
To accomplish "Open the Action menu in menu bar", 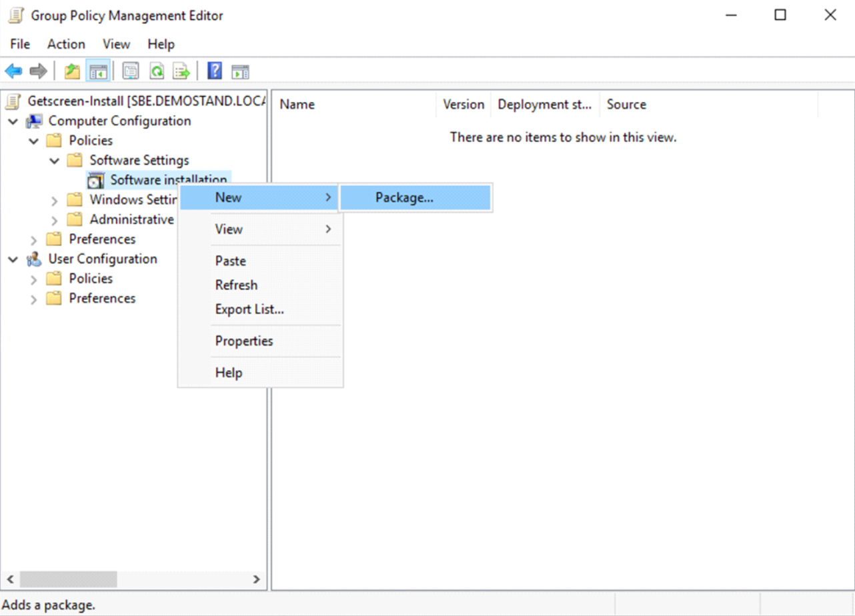I will [66, 44].
